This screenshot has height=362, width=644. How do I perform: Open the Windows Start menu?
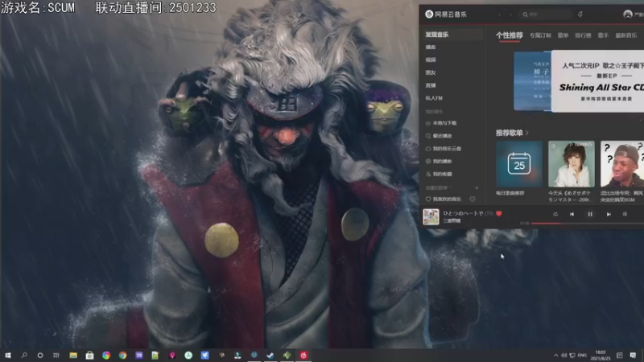[8, 356]
